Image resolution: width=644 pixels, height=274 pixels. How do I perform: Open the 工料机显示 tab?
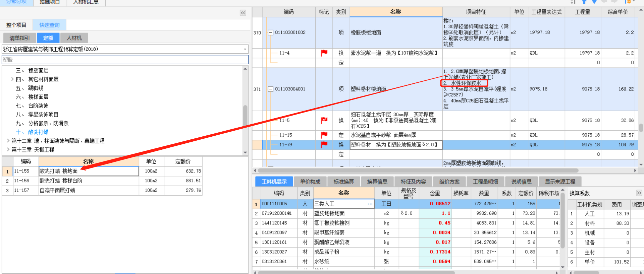(274, 182)
